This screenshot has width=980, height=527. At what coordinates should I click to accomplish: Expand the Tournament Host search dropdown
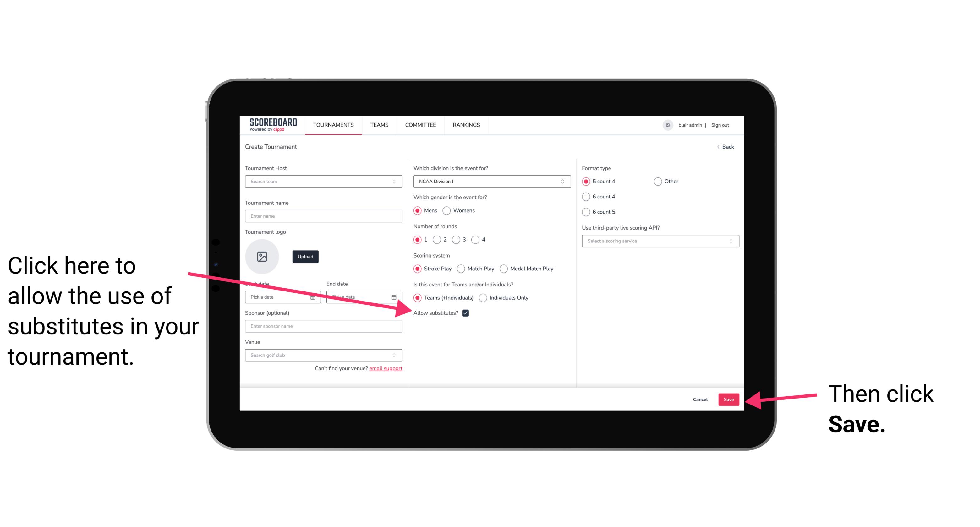[x=397, y=182]
